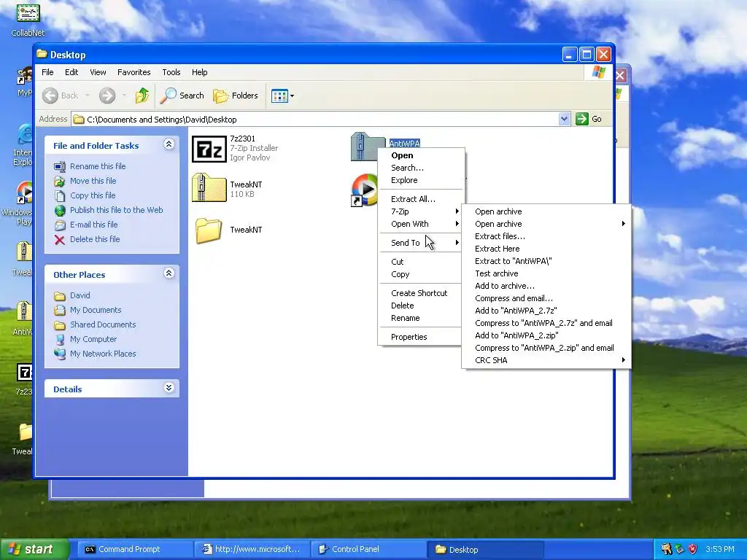Open Shared Documents link

(x=103, y=324)
